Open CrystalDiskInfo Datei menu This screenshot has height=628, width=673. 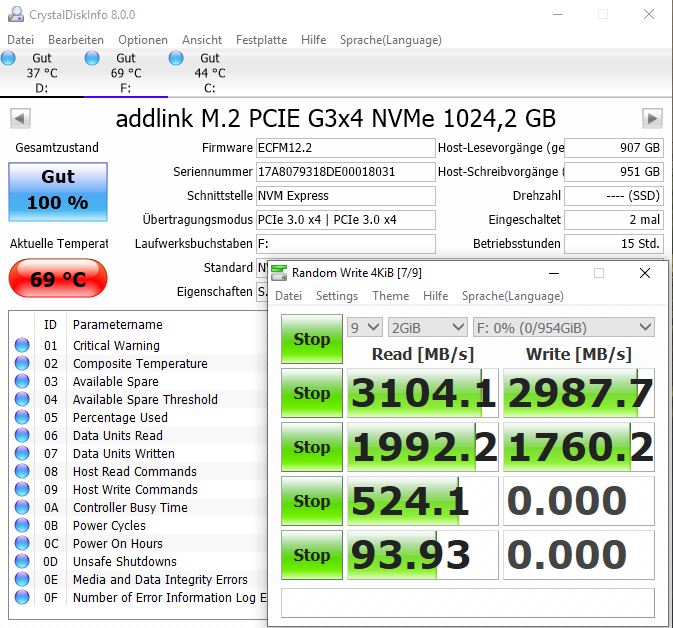(x=21, y=40)
